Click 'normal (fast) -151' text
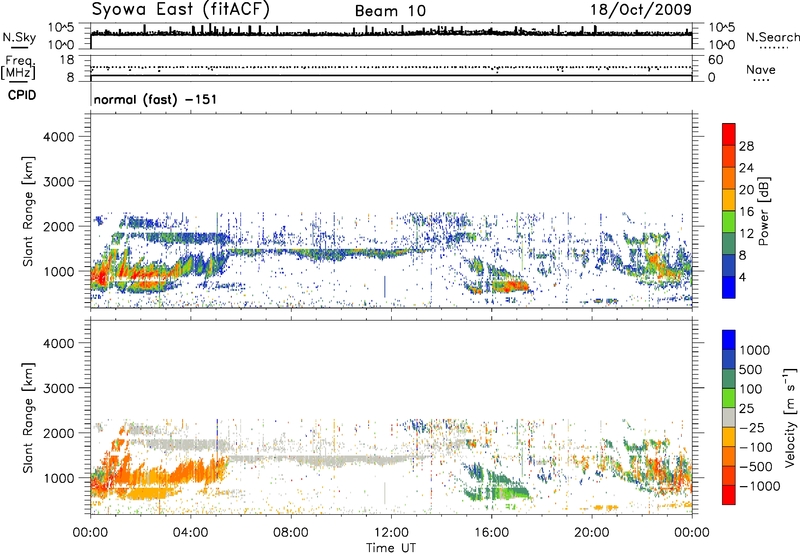 pyautogui.click(x=155, y=99)
